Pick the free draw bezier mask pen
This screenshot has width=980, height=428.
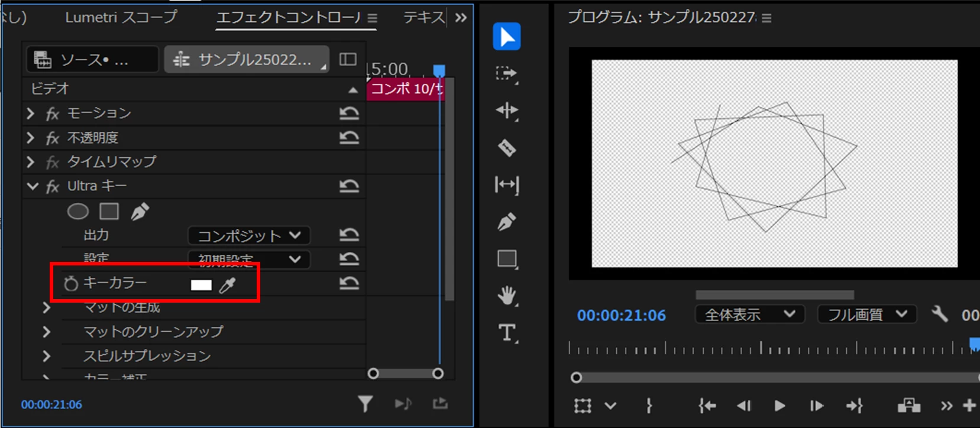[140, 211]
